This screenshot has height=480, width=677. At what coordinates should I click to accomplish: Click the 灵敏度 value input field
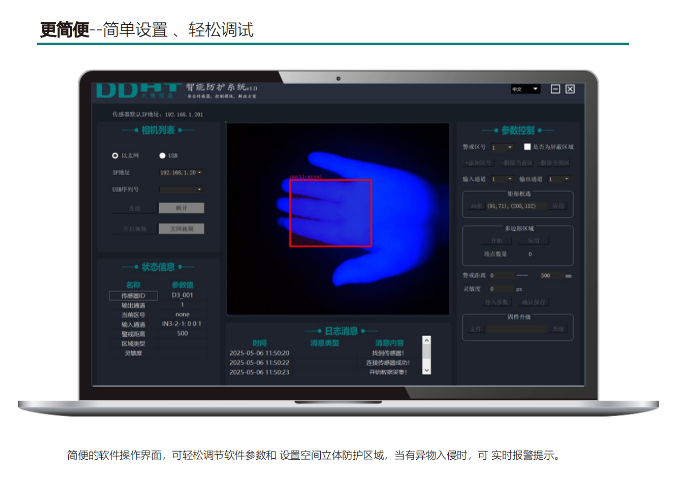pos(501,288)
